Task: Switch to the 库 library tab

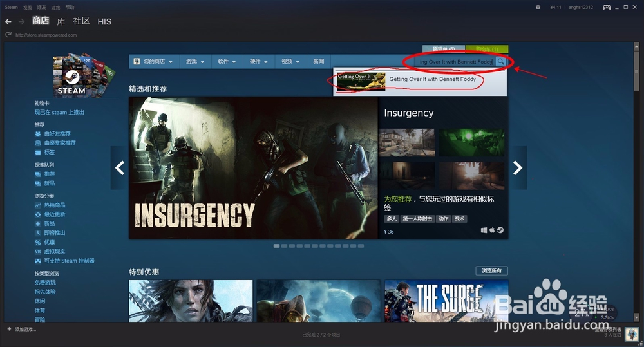Action: click(x=61, y=21)
